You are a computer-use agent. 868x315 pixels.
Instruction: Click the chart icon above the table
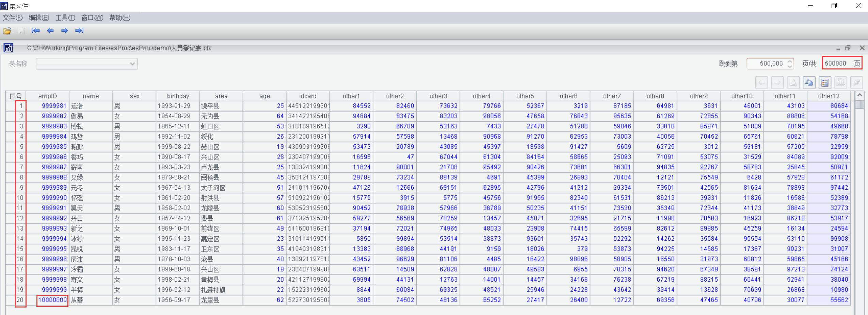tap(840, 82)
